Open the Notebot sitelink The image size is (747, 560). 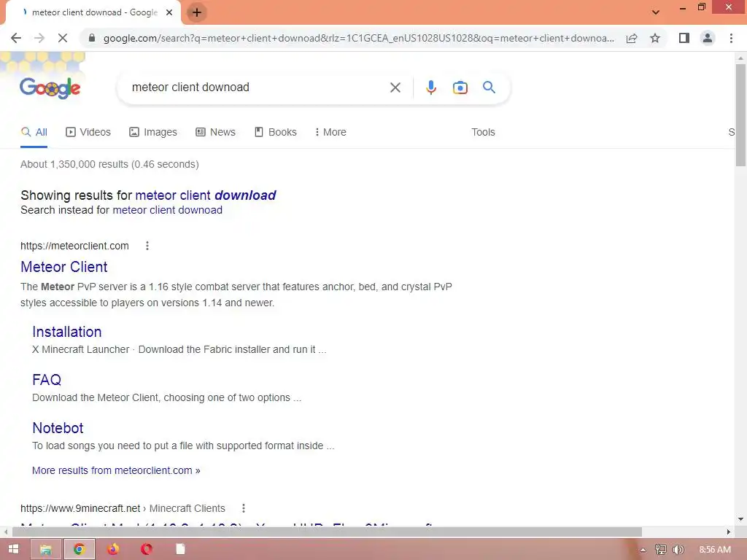point(58,428)
